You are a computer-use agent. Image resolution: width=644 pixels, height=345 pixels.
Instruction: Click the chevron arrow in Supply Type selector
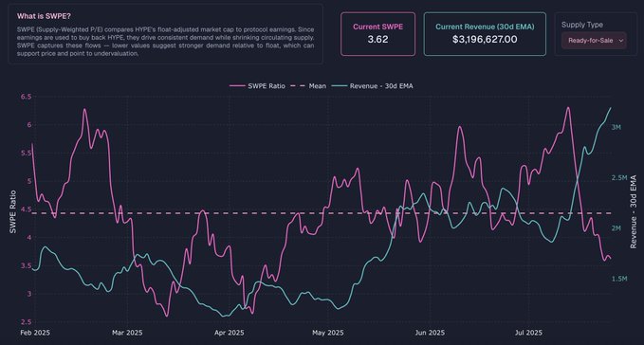(x=621, y=41)
